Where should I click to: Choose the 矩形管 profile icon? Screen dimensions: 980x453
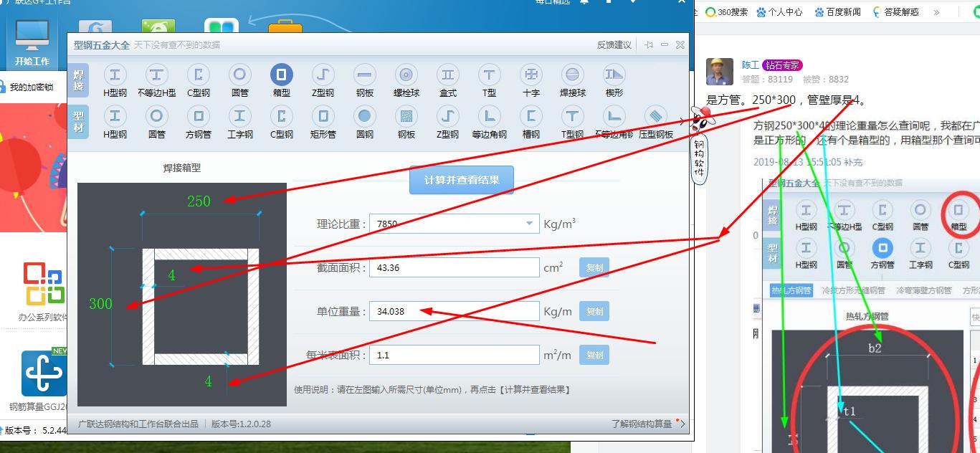323,116
